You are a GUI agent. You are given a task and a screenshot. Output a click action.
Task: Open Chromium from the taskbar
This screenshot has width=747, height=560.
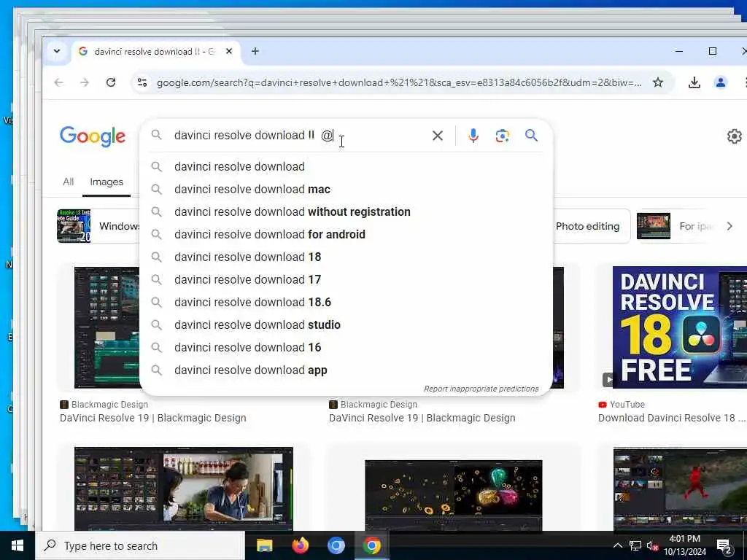click(336, 545)
